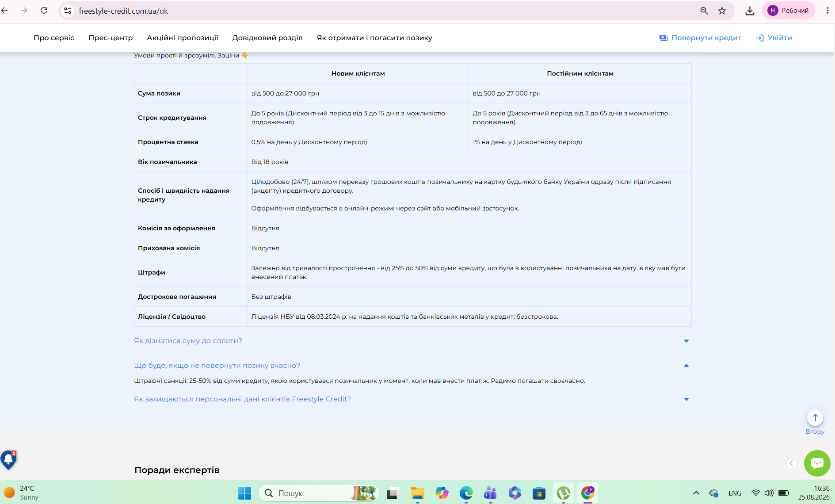Open Chrome three-dot menu
Viewport: 835px width, 504px height.
827,11
